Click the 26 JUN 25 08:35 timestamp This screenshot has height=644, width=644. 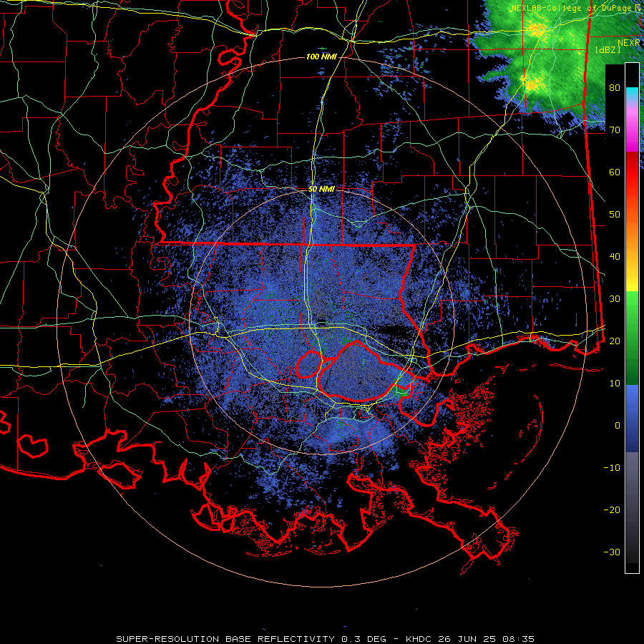[x=487, y=639]
